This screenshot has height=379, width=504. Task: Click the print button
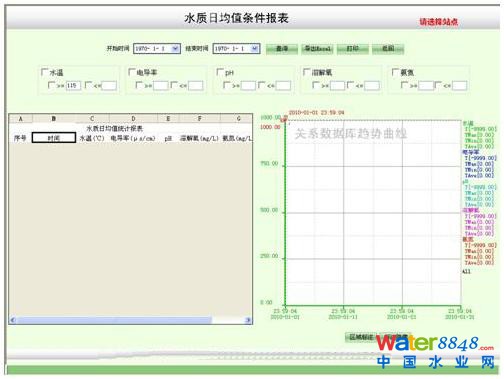[352, 49]
